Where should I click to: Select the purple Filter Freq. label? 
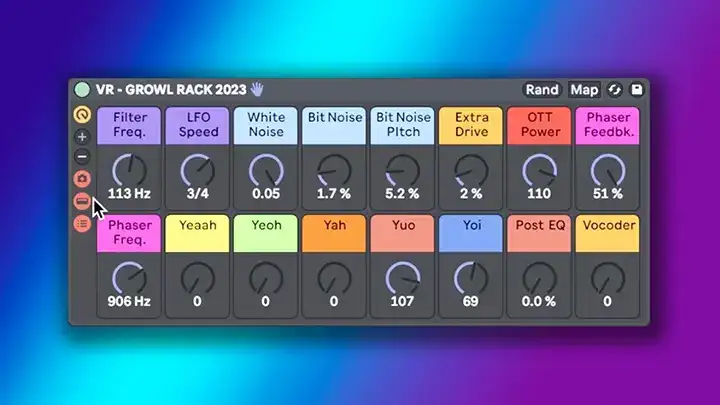(129, 125)
